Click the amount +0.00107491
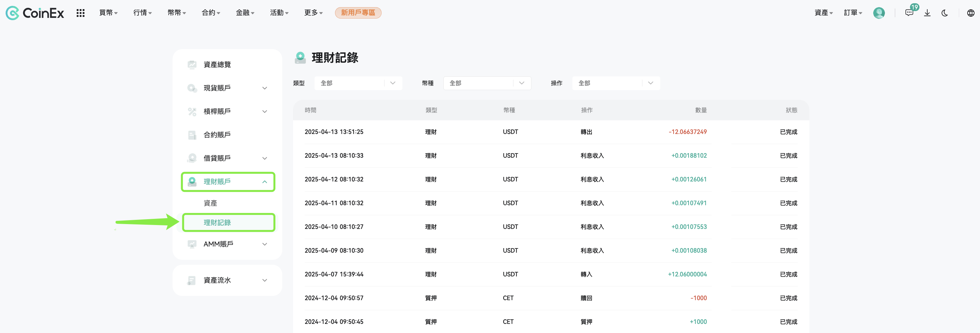This screenshot has width=980, height=333. [x=689, y=203]
